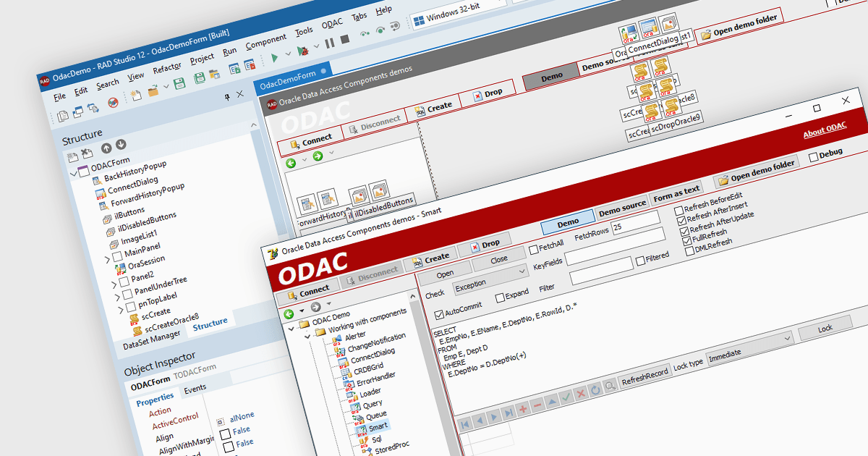Click Demo source button in Smart demo window
The image size is (868, 456).
click(x=622, y=208)
